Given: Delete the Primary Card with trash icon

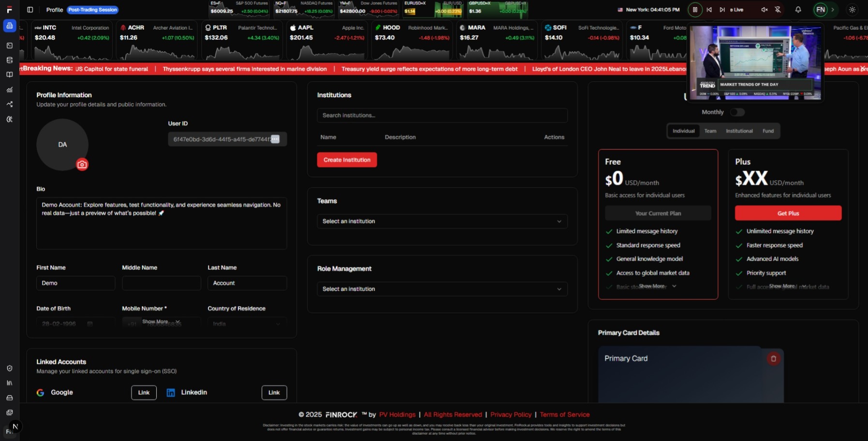Looking at the screenshot, I should [x=773, y=358].
